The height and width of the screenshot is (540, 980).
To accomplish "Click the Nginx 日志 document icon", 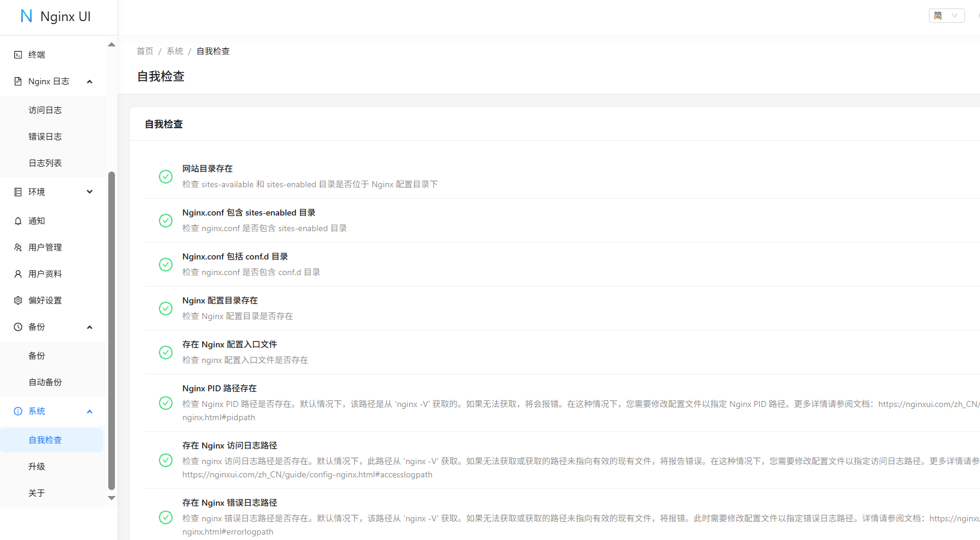I will (x=18, y=81).
